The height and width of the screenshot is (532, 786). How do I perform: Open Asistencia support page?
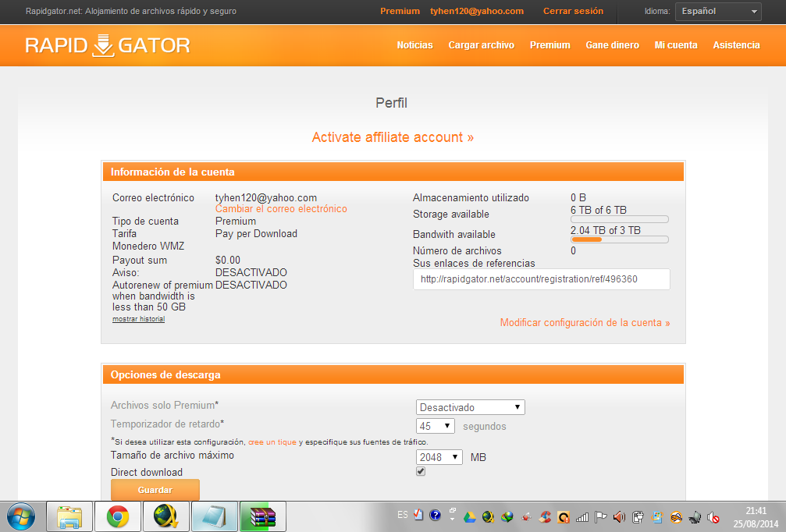click(736, 45)
